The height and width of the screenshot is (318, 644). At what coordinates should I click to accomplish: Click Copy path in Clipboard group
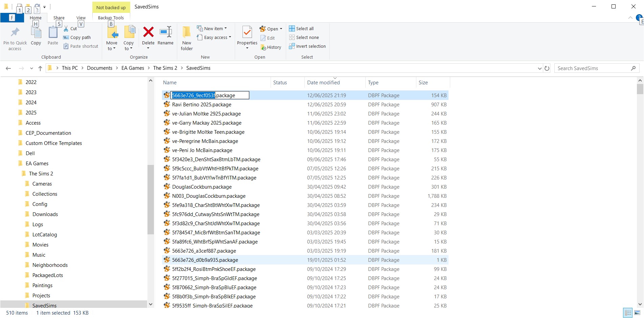(x=77, y=38)
